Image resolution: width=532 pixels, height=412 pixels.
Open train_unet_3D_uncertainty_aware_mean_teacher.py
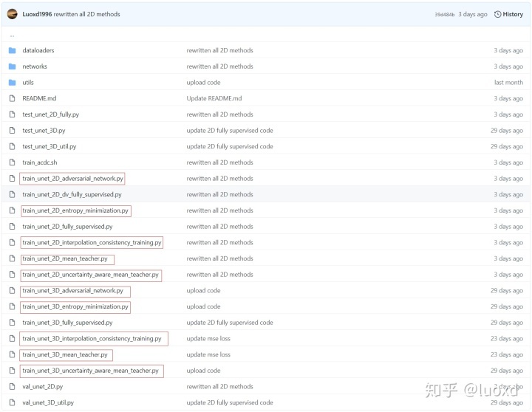(91, 371)
